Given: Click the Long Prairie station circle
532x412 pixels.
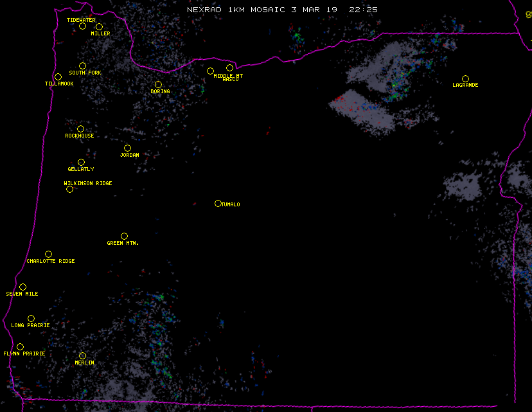Looking at the screenshot, I should click(x=31, y=318).
